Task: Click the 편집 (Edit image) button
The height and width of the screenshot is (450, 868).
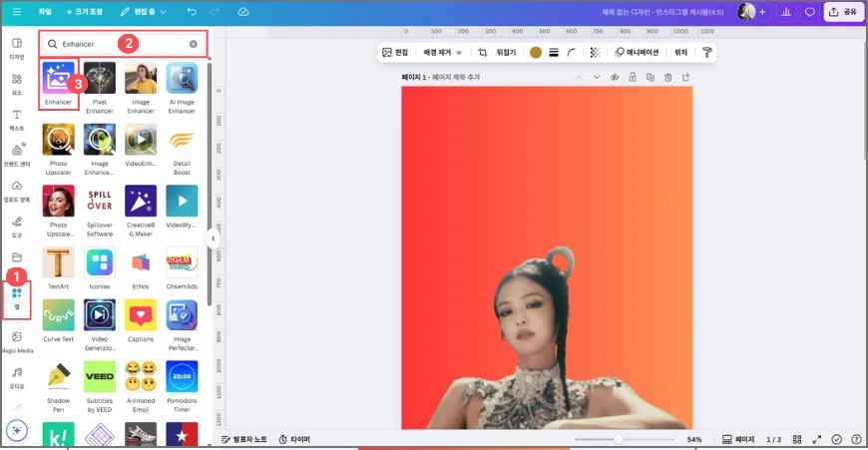Action: [x=395, y=52]
